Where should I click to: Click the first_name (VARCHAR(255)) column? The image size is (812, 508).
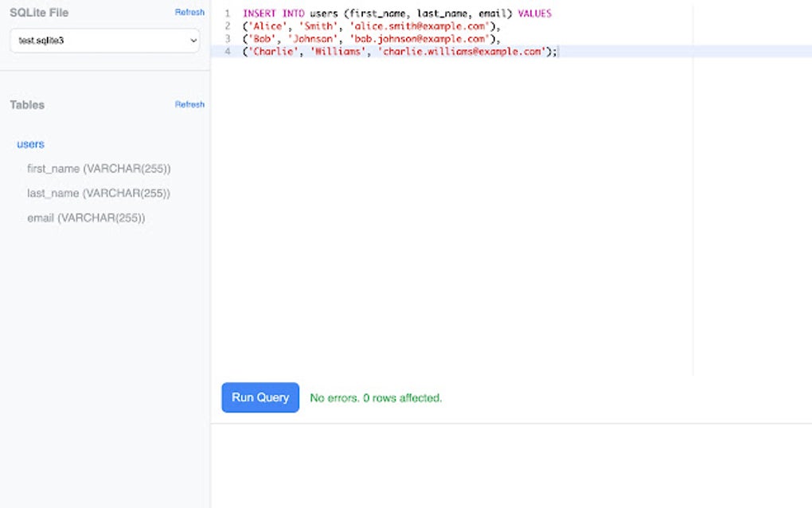[99, 168]
